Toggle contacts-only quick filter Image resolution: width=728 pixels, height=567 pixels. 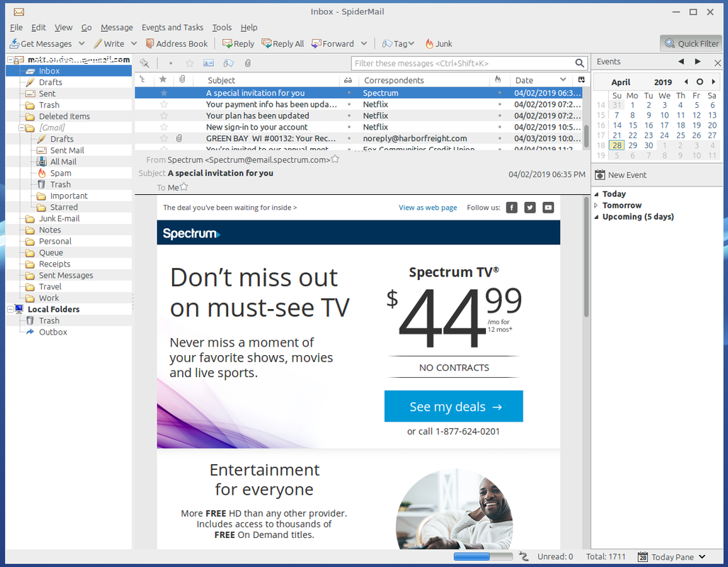pos(209,63)
